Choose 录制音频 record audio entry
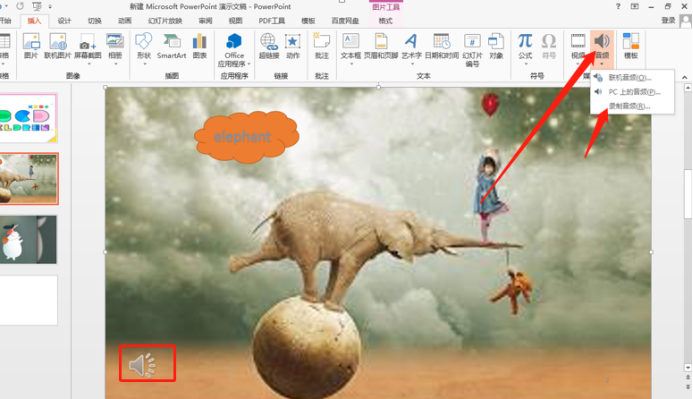This screenshot has height=399, width=693. coord(632,106)
